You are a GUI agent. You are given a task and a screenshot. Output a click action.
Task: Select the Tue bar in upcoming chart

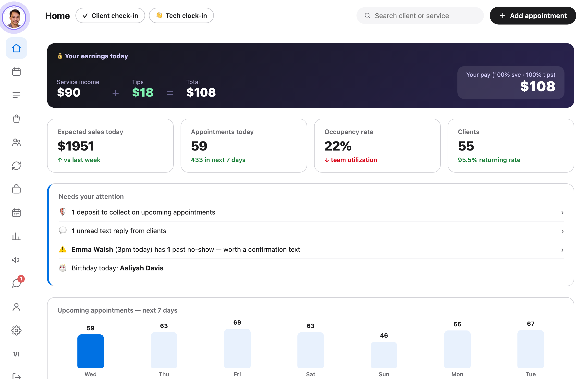[530, 349]
